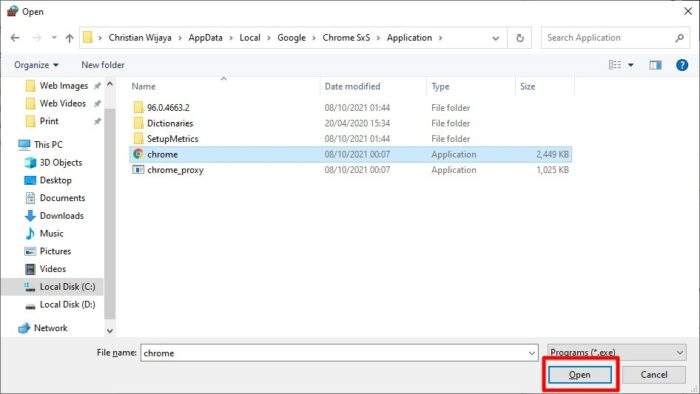The width and height of the screenshot is (700, 394).
Task: Open the Help button
Action: (x=682, y=65)
